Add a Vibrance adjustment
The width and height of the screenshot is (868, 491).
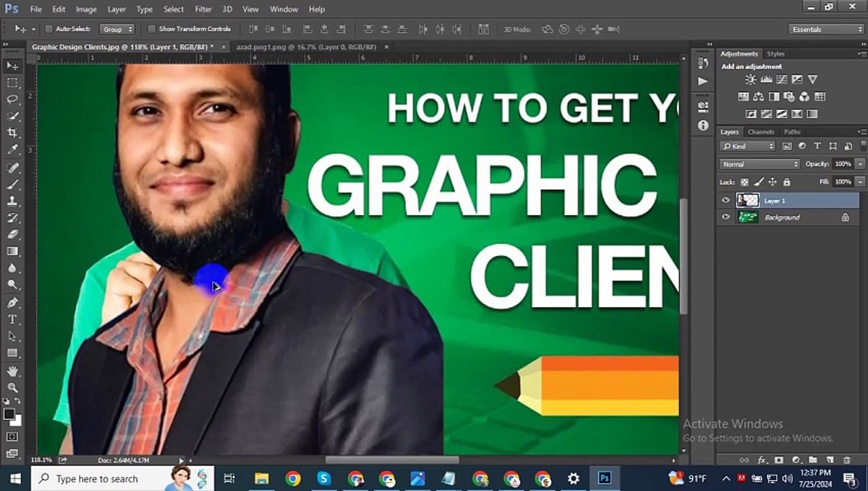pyautogui.click(x=813, y=80)
